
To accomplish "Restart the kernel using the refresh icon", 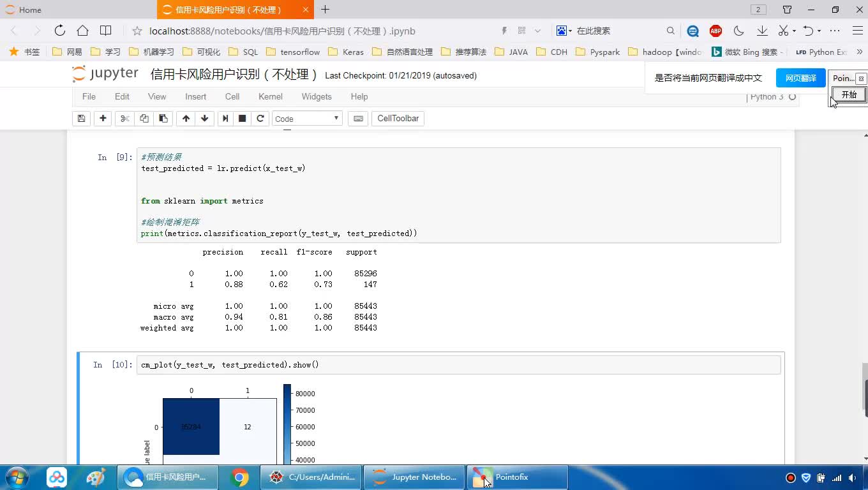I will pos(260,119).
